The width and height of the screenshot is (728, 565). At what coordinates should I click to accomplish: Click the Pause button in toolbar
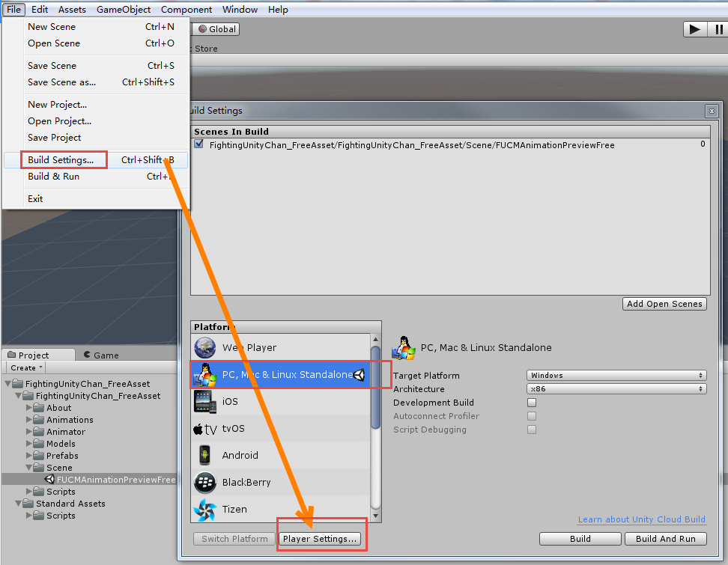[x=718, y=29]
